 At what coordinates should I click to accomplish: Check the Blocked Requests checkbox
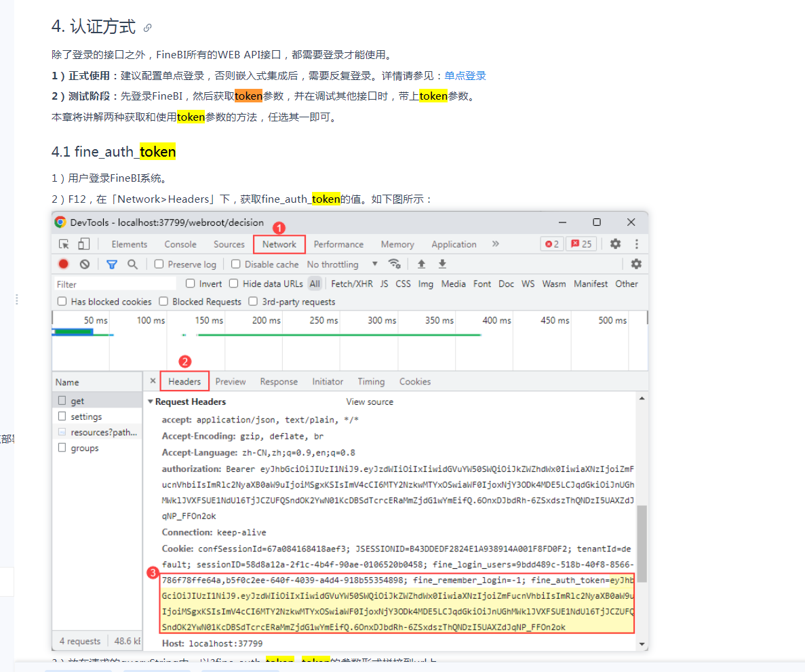click(163, 301)
